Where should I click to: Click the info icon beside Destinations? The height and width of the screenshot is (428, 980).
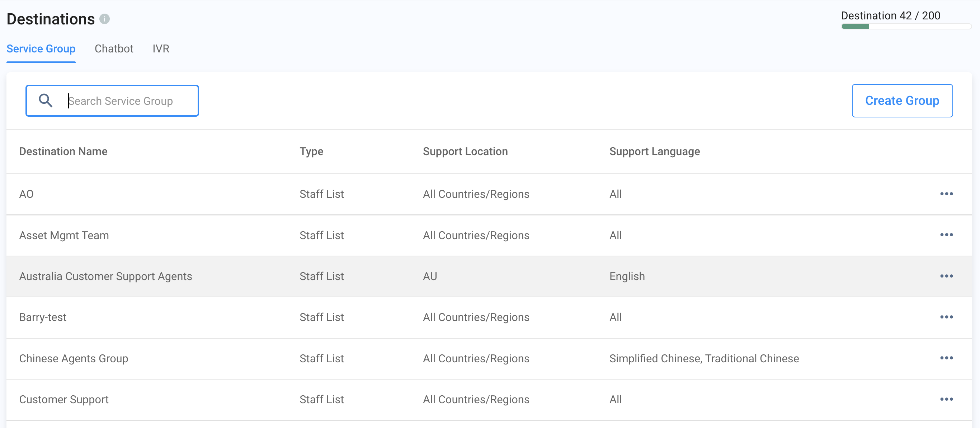click(x=105, y=19)
